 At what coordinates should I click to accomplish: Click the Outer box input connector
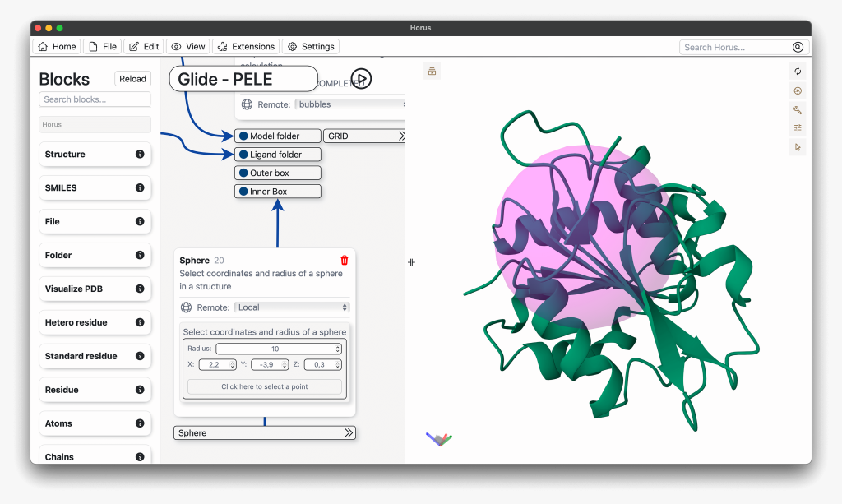click(243, 173)
